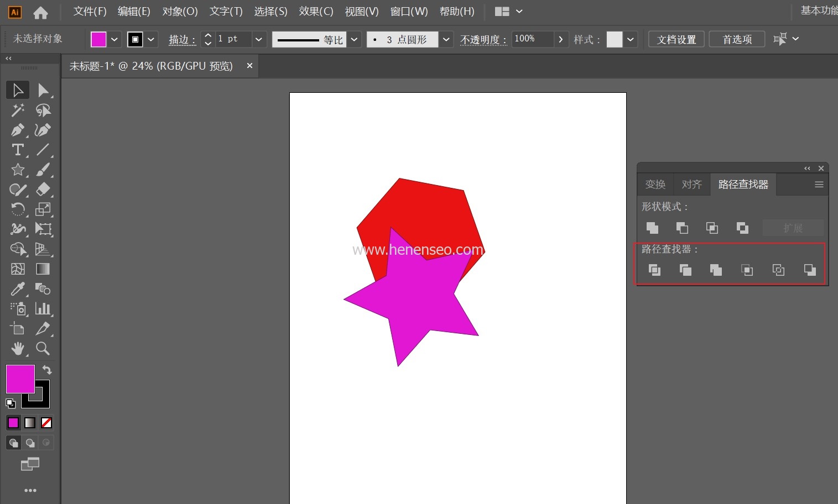The width and height of the screenshot is (838, 504).
Task: Click the 文档设置 button
Action: point(676,39)
